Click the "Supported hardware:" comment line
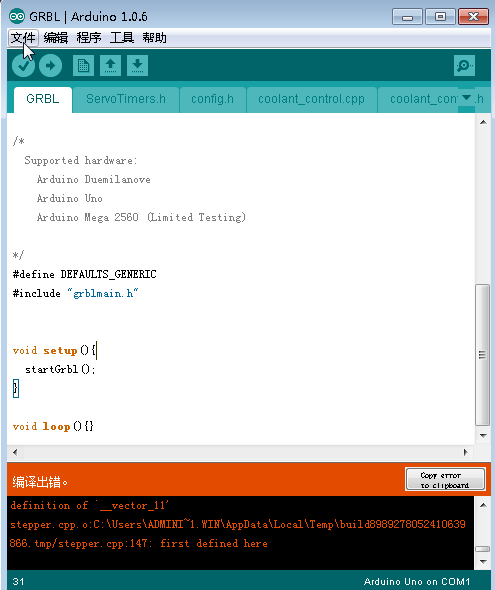Image resolution: width=495 pixels, height=590 pixels. 81,161
